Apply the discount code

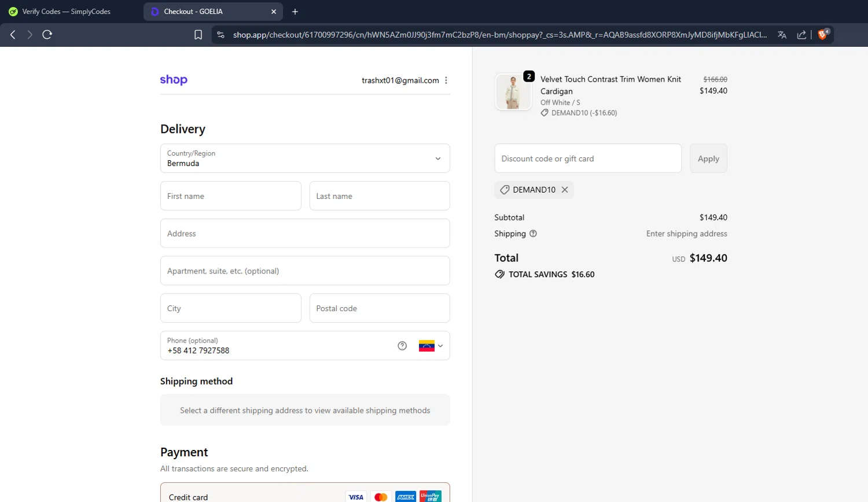tap(708, 158)
